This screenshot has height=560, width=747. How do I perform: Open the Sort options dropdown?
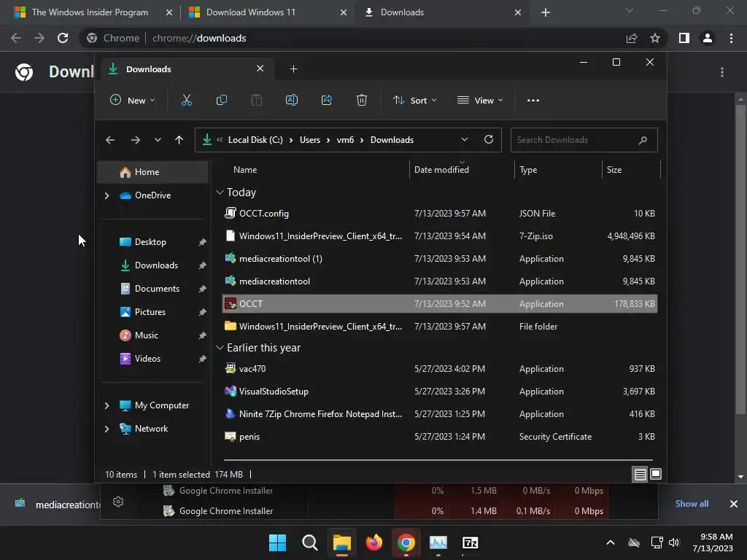point(414,101)
